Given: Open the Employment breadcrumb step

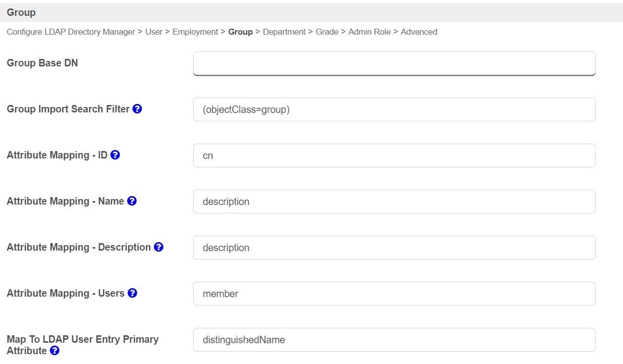Looking at the screenshot, I should coord(195,32).
